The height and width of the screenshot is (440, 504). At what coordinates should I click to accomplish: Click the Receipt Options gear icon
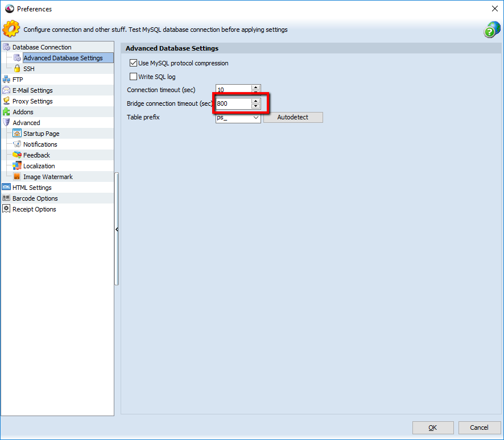[6, 209]
